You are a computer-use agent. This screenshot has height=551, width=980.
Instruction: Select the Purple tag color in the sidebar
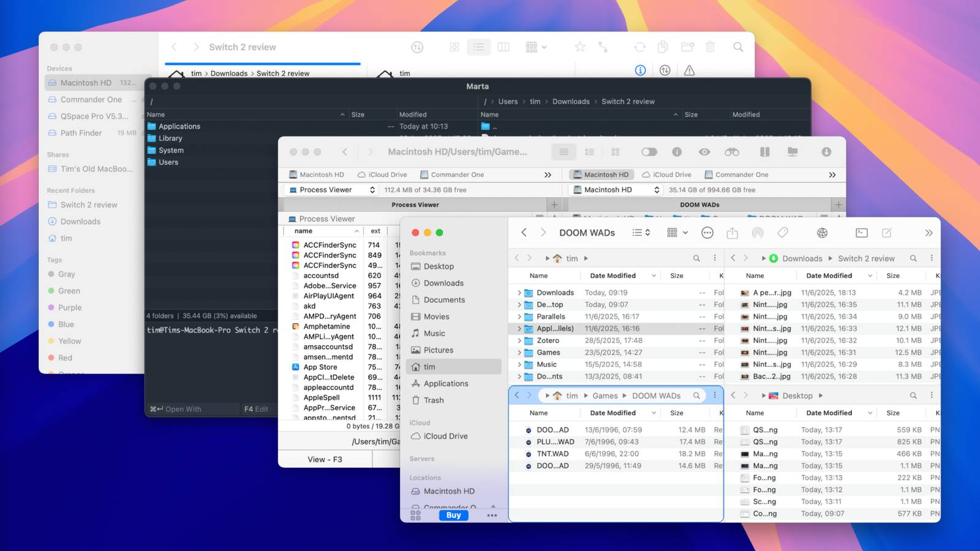point(69,307)
